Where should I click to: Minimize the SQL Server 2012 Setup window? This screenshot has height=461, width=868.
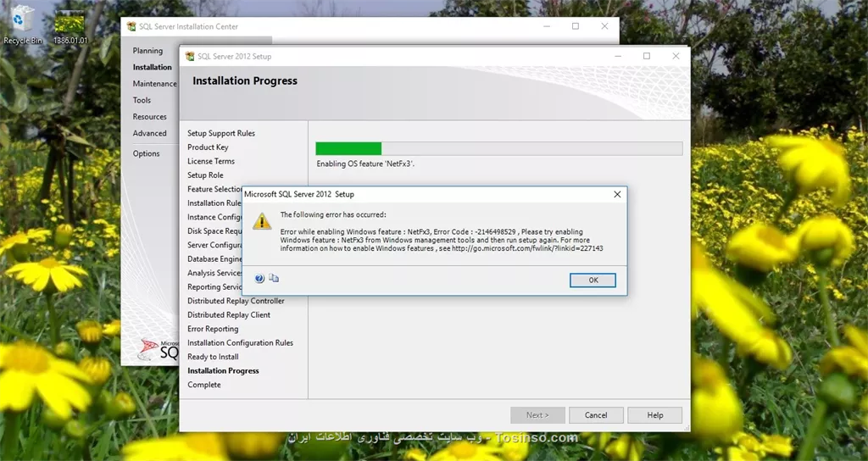pyautogui.click(x=618, y=56)
